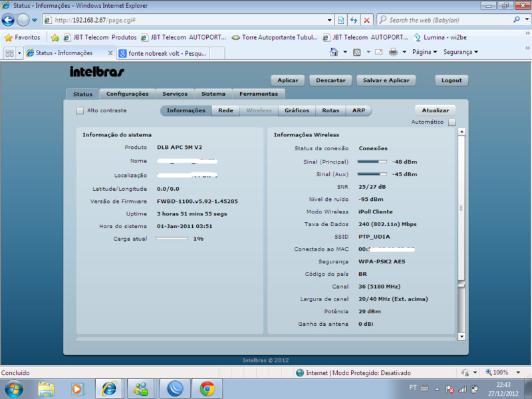Click the Salvar e Aplicar button
The height and width of the screenshot is (399, 532).
point(386,80)
